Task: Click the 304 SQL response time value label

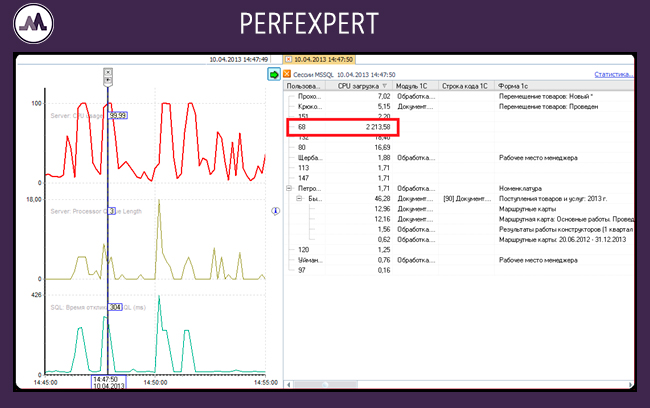Action: point(115,307)
